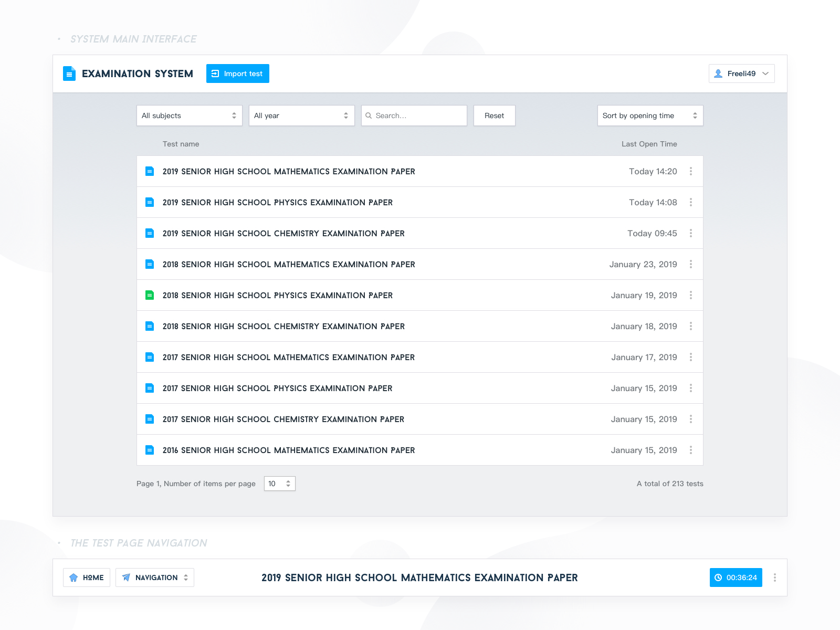
Task: Open the test page kebab menu beside timer
Action: point(774,577)
